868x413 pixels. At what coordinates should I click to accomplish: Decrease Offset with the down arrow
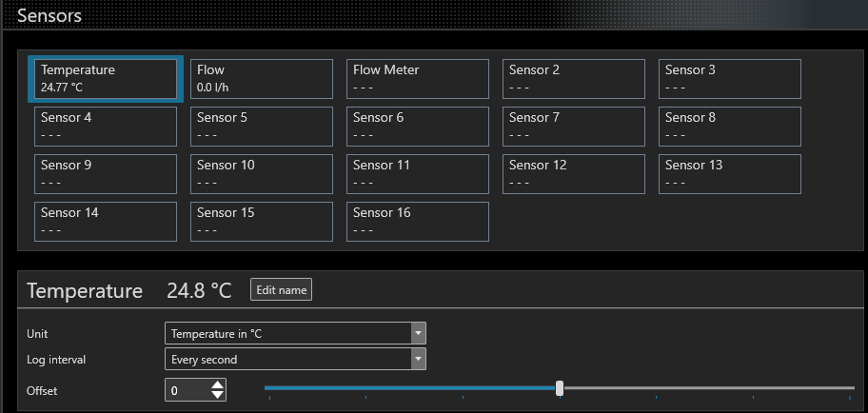click(218, 394)
